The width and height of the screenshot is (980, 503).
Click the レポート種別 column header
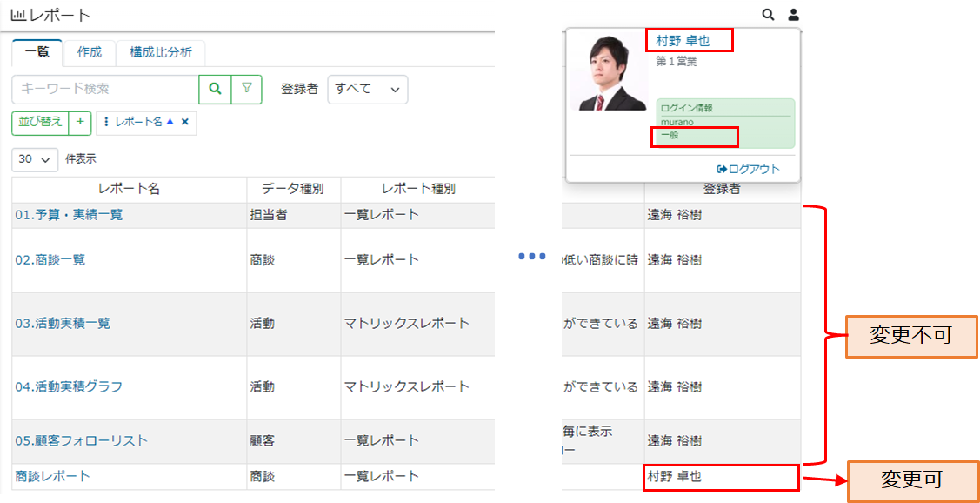pyautogui.click(x=418, y=189)
